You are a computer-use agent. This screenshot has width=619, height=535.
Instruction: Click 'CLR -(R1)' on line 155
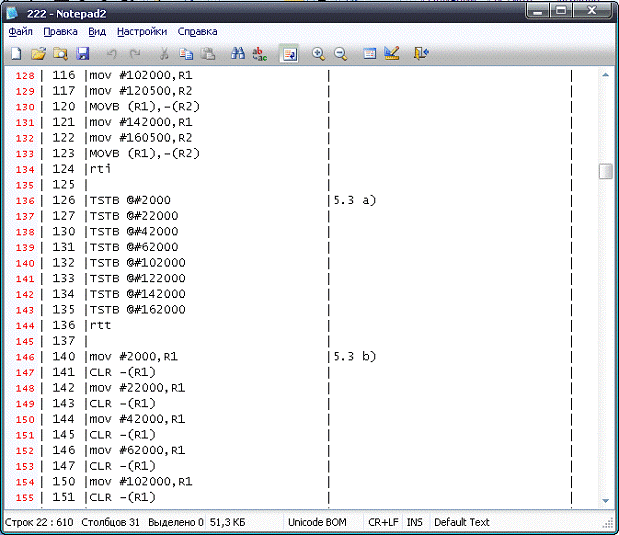122,497
